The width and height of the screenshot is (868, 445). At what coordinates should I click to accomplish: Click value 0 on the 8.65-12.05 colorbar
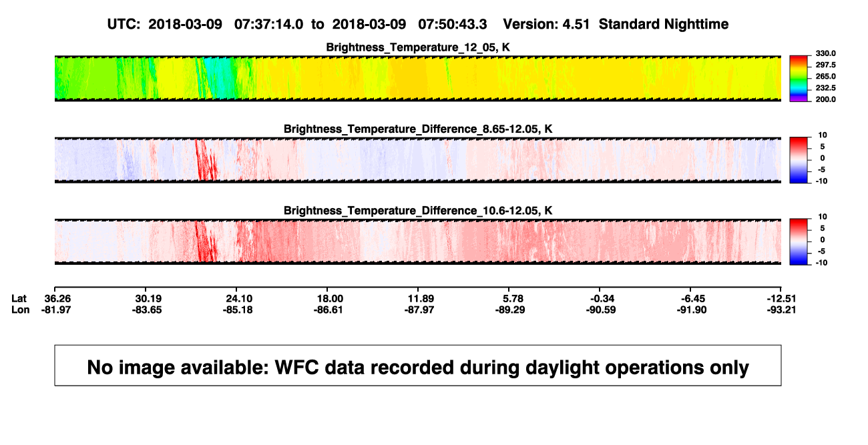click(823, 158)
